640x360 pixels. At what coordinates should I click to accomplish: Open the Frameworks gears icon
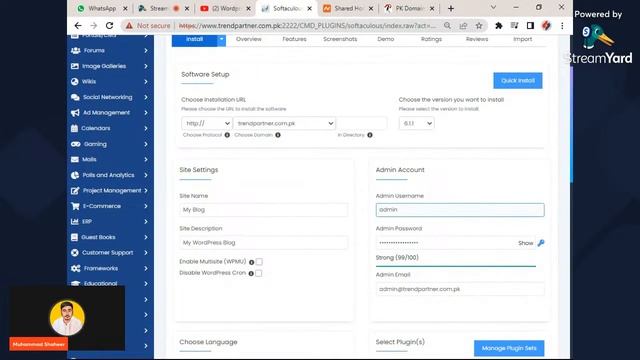coord(76,268)
